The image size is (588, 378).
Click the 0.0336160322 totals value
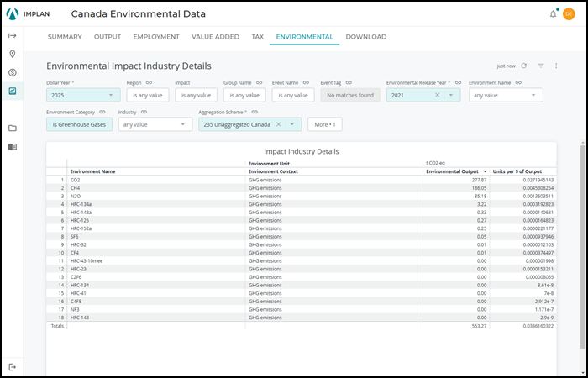[538, 326]
